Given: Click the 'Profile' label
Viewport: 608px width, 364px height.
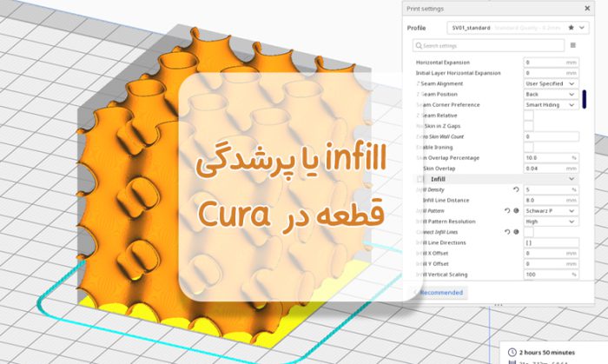Looking at the screenshot, I should coord(416,28).
